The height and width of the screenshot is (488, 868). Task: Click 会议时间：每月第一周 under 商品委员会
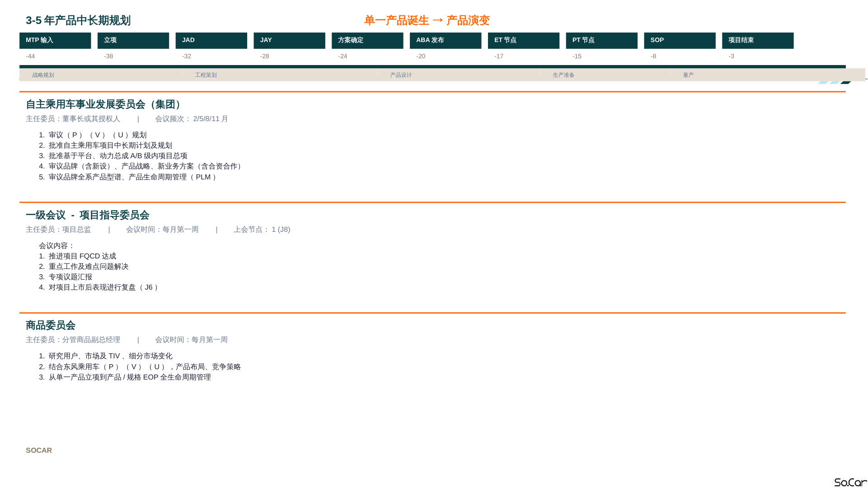tap(192, 340)
